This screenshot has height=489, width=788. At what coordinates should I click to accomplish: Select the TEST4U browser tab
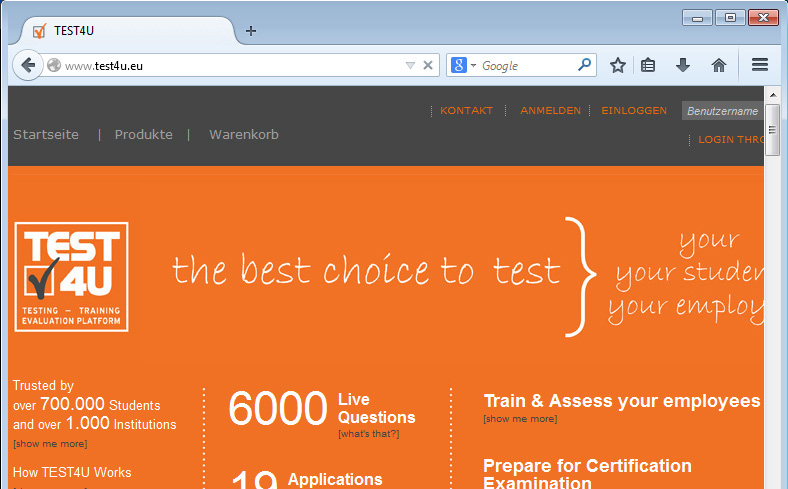tap(128, 31)
